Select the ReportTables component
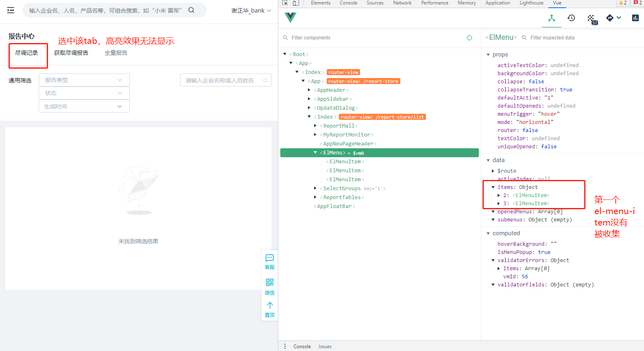 tap(342, 197)
